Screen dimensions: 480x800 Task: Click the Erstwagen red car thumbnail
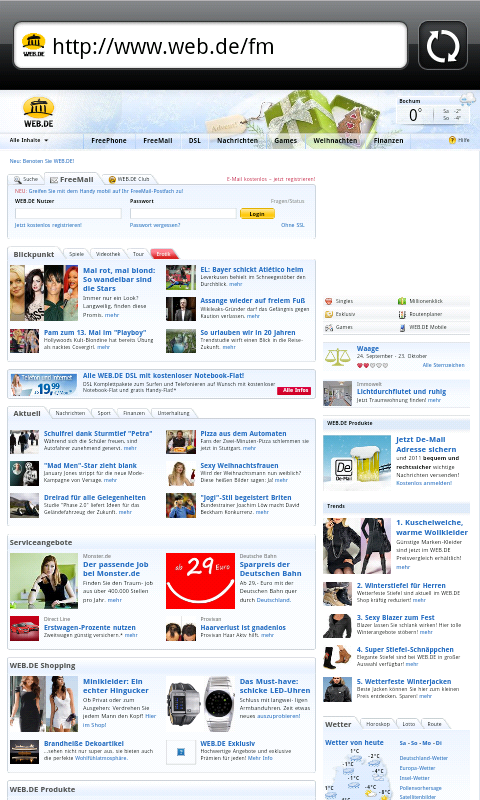click(x=24, y=629)
